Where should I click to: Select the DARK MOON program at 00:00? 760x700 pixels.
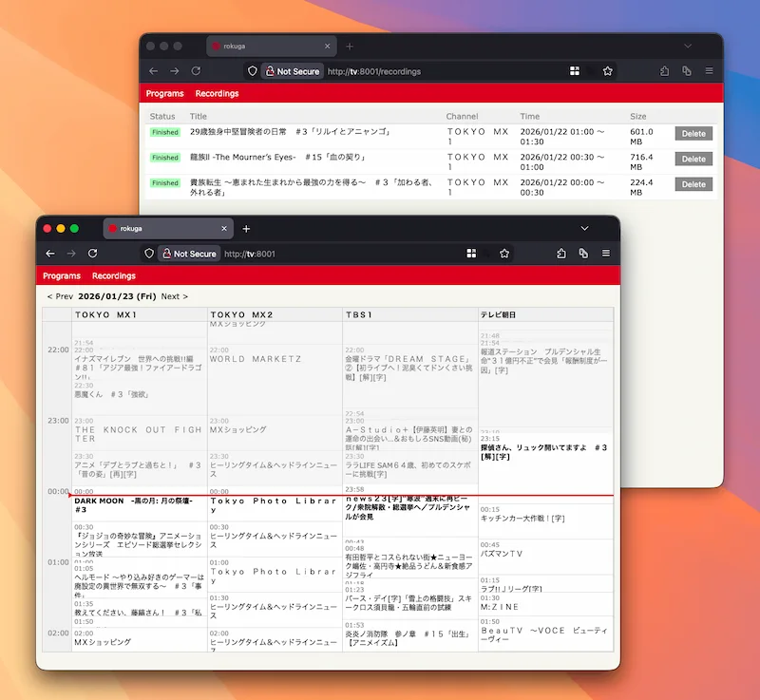click(133, 504)
